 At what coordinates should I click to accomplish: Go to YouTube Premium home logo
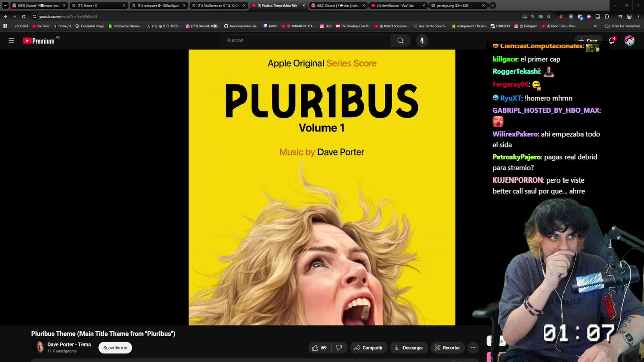coord(39,41)
